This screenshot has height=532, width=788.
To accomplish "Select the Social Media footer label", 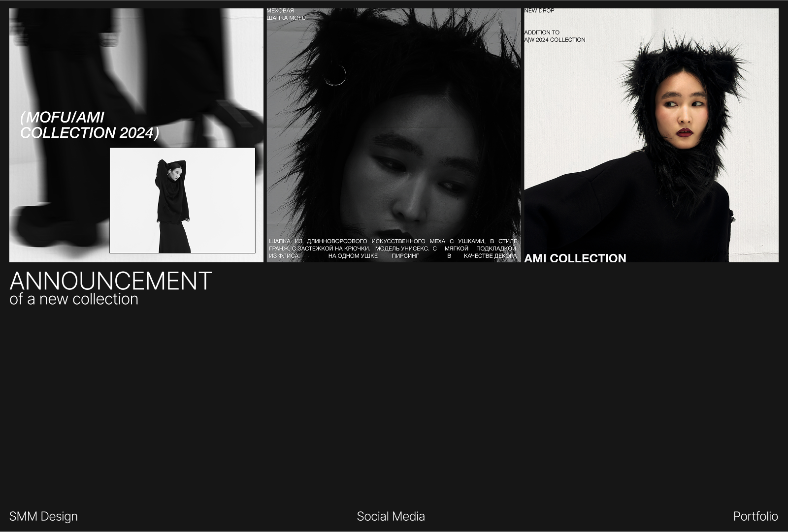I will pos(391,516).
